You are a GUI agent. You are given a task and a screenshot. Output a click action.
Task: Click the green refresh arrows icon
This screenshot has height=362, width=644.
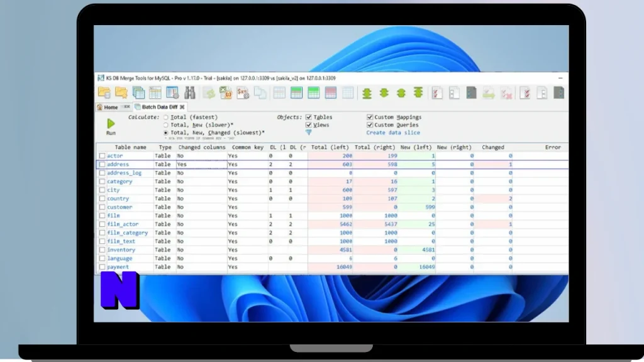209,93
